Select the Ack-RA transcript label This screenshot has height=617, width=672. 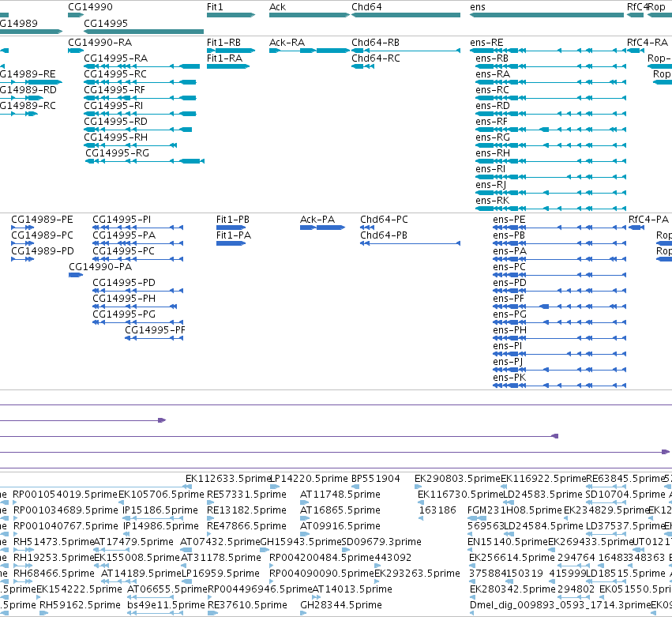tap(287, 43)
